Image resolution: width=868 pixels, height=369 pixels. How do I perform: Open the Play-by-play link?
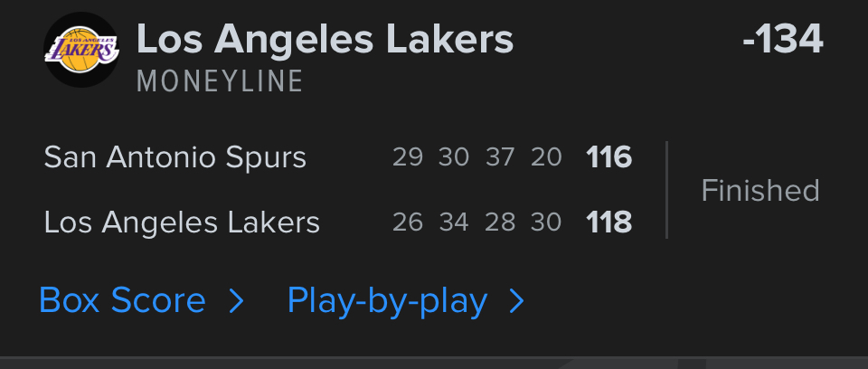coord(387,301)
